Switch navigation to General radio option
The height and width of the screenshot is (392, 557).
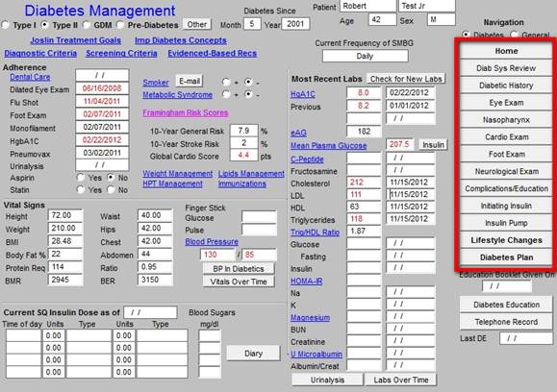[x=514, y=35]
